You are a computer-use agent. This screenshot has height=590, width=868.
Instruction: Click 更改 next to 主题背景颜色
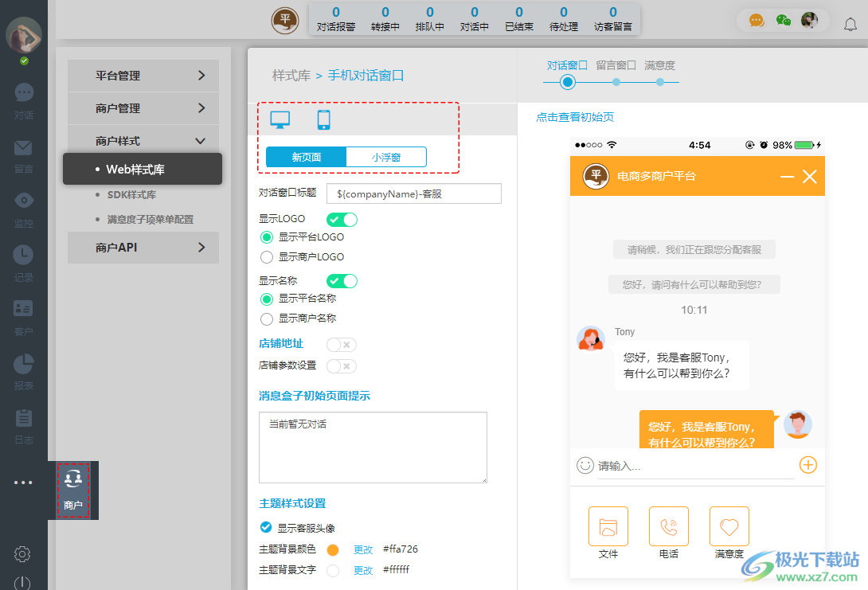[364, 549]
